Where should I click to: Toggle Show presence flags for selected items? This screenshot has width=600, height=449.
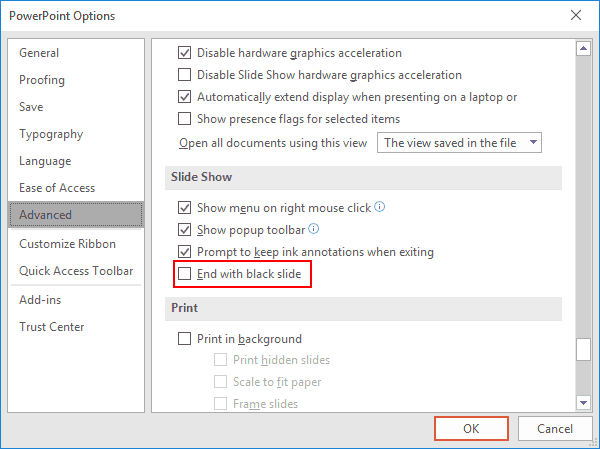pos(184,119)
